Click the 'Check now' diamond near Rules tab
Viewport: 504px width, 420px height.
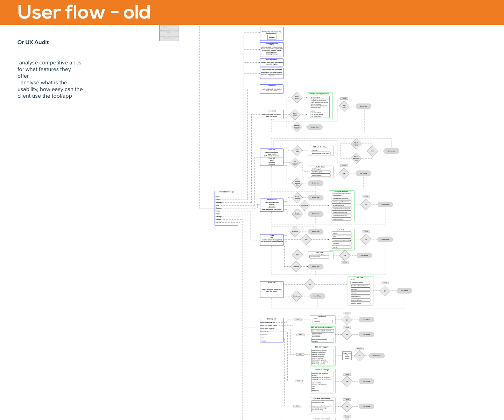[296, 296]
